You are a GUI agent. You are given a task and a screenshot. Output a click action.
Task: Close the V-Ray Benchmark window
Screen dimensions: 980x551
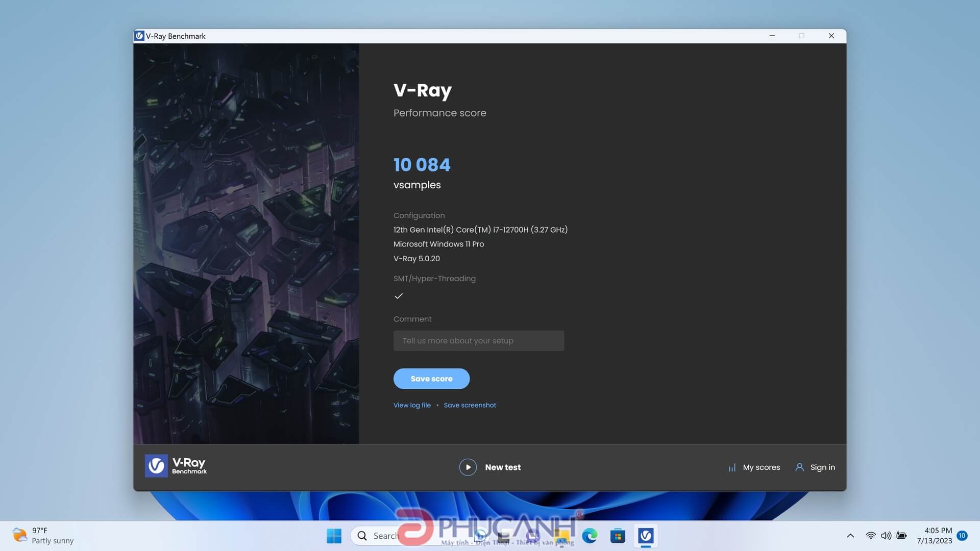coord(831,36)
